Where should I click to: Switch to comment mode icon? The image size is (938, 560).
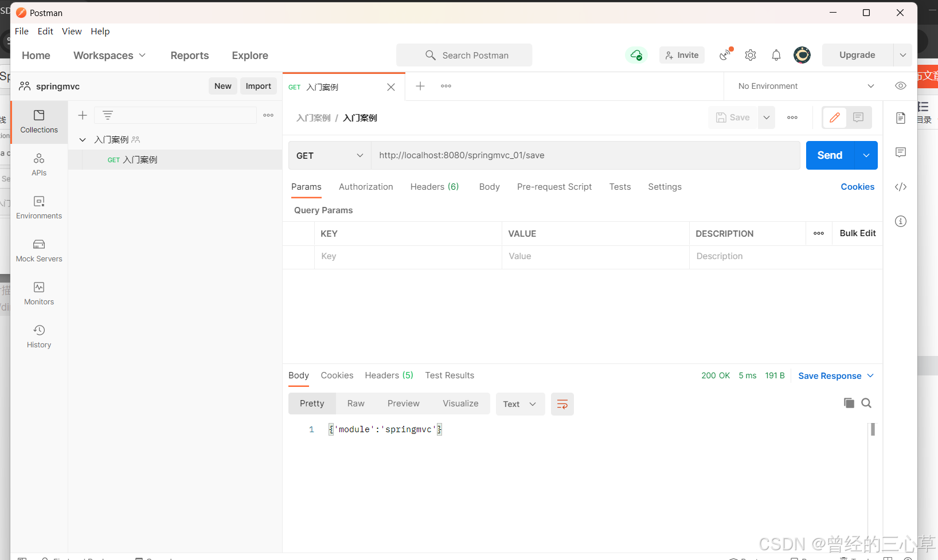[x=858, y=118]
